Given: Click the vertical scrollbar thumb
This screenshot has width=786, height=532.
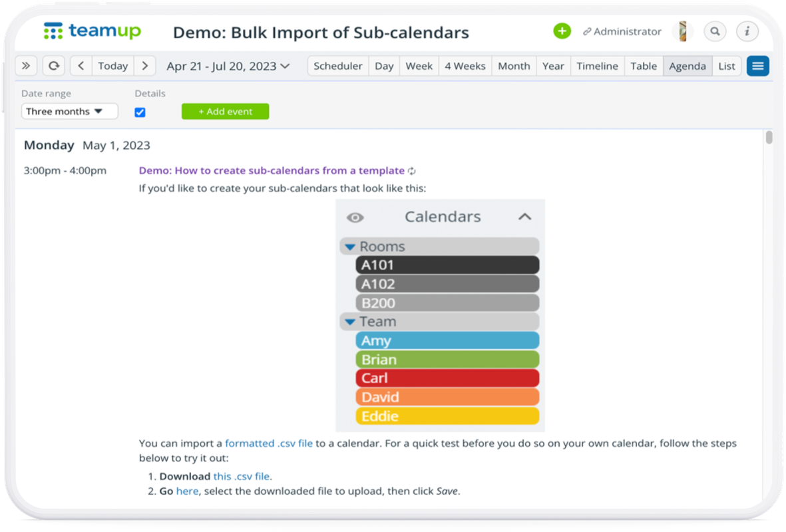Looking at the screenshot, I should coord(769,137).
